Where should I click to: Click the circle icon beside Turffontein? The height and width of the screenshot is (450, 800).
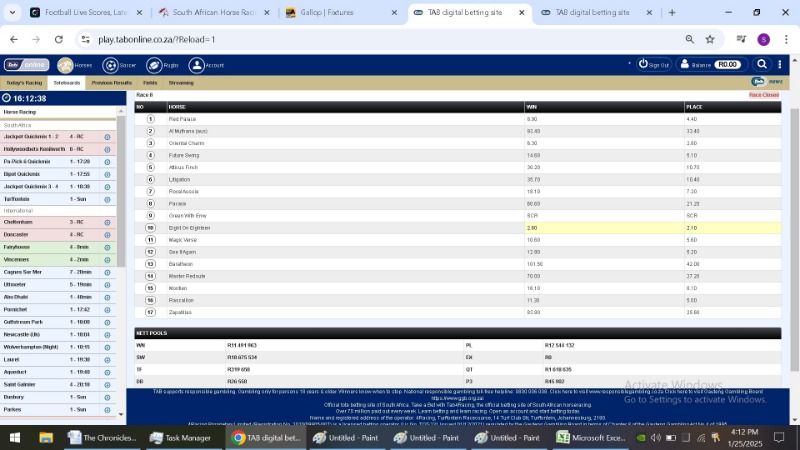pos(107,199)
